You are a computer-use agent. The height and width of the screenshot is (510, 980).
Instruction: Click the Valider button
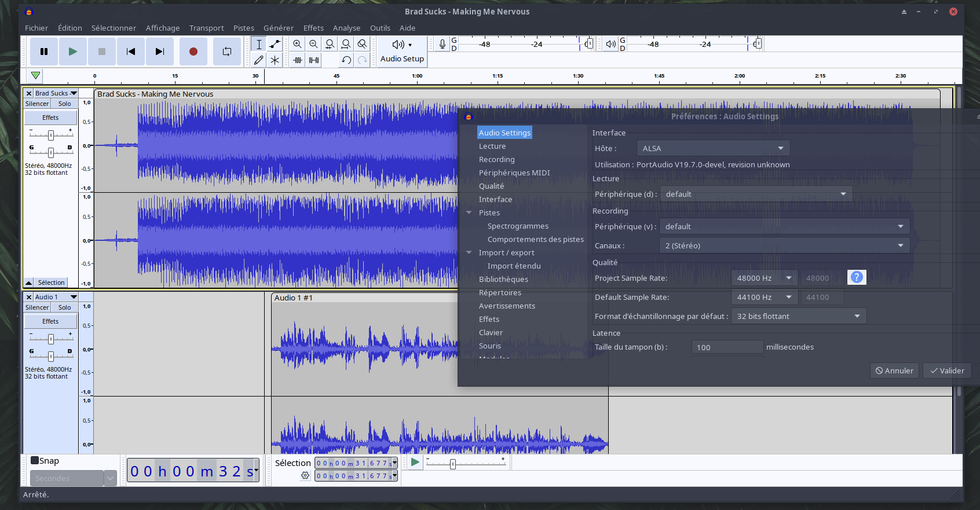click(x=947, y=370)
